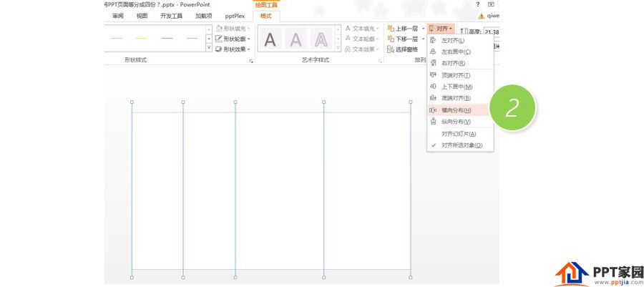The width and height of the screenshot is (644, 287).
Task: Click the 上下居中 middle-align icon in menu
Action: click(433, 87)
